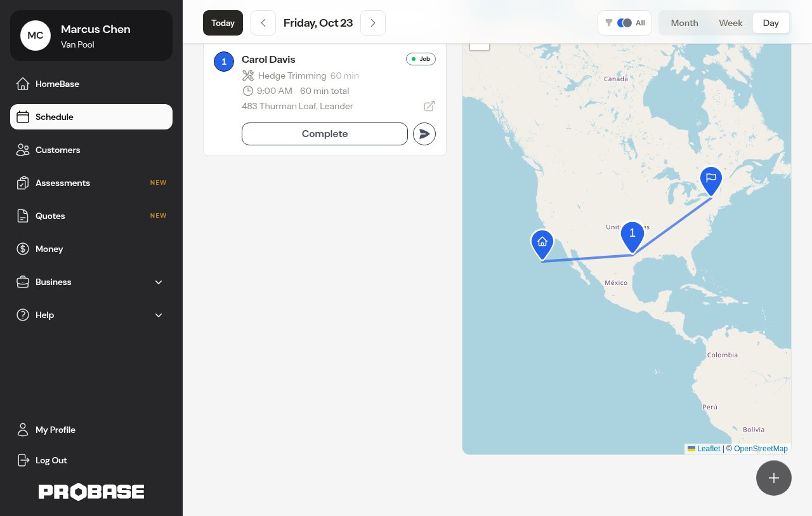Expand the Business menu chevron
Viewport: 812px width, 516px height.
point(159,282)
